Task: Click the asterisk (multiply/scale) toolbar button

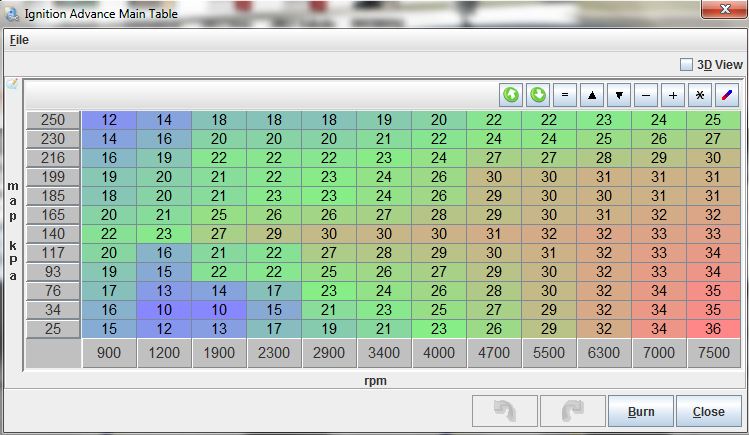Action: click(x=700, y=95)
